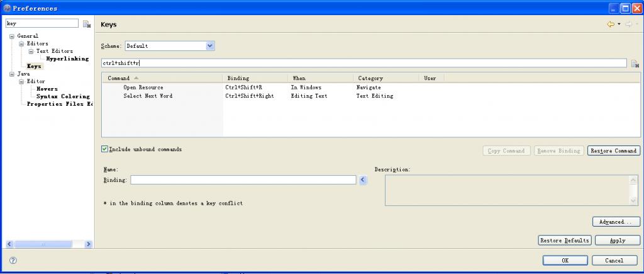Select Syntax Coloring tree item

pyautogui.click(x=63, y=96)
